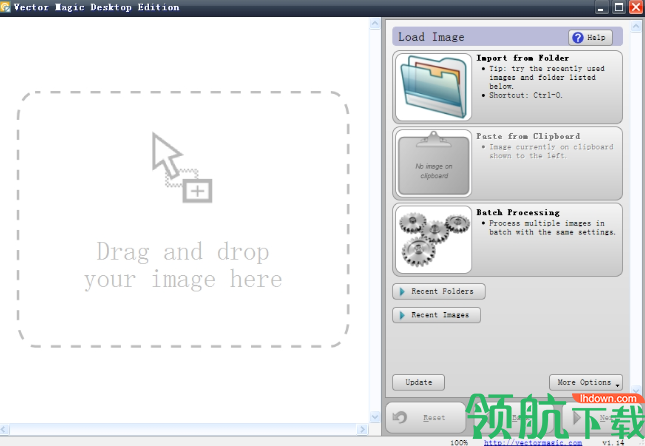The height and width of the screenshot is (446, 645).
Task: Open Batch Processing via the gears icon
Action: click(x=434, y=239)
